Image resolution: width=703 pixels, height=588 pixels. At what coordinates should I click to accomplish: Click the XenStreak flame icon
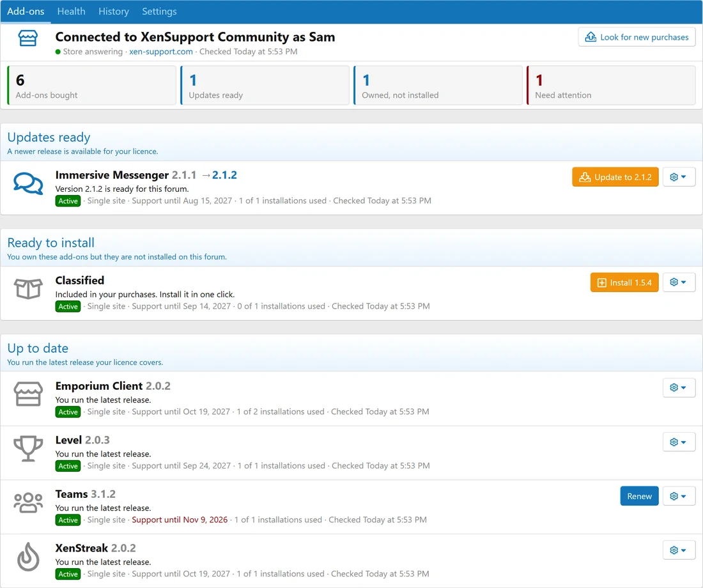tap(28, 557)
